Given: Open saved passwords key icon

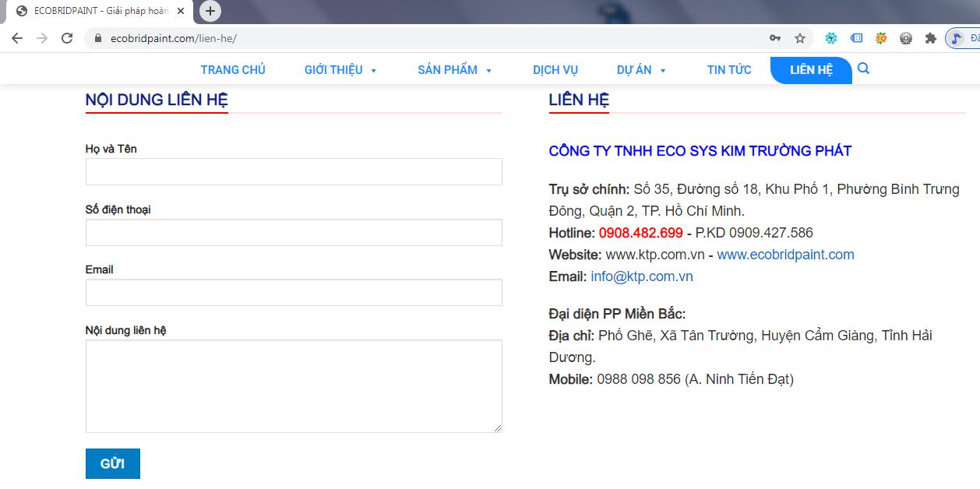Looking at the screenshot, I should (775, 38).
